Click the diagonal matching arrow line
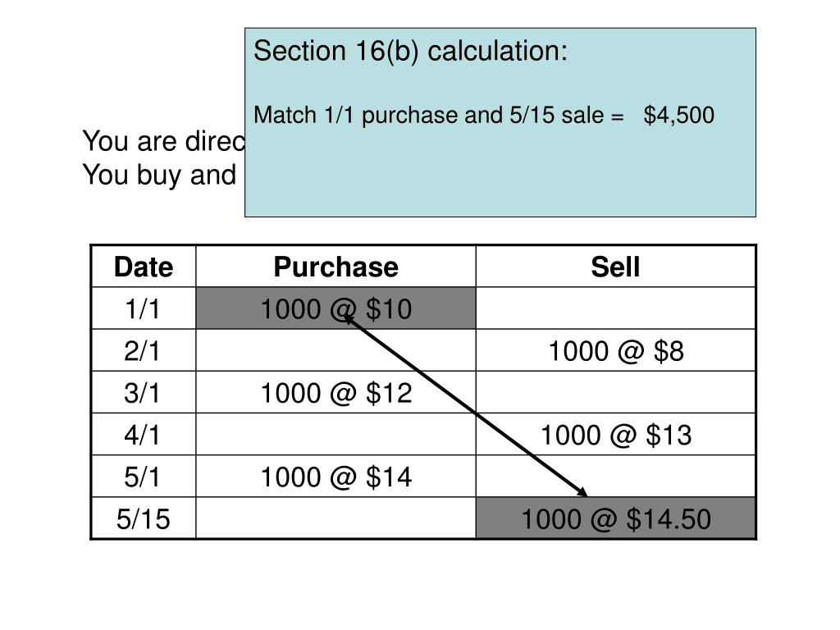The image size is (840, 630). [466, 405]
